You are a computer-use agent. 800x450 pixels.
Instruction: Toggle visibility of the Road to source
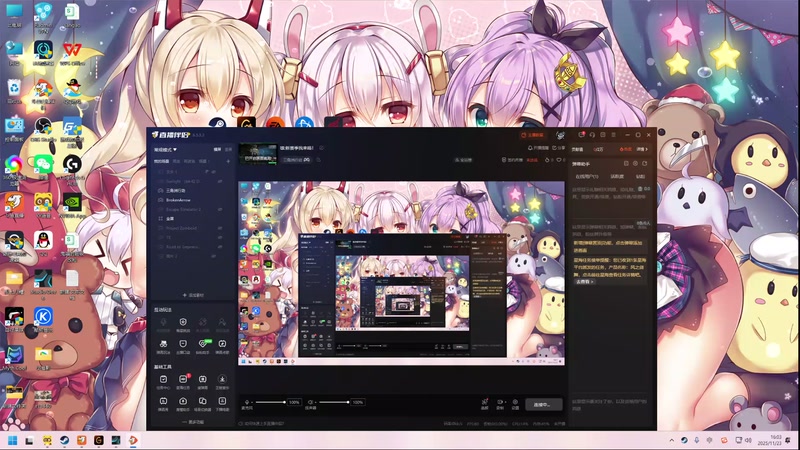220,247
